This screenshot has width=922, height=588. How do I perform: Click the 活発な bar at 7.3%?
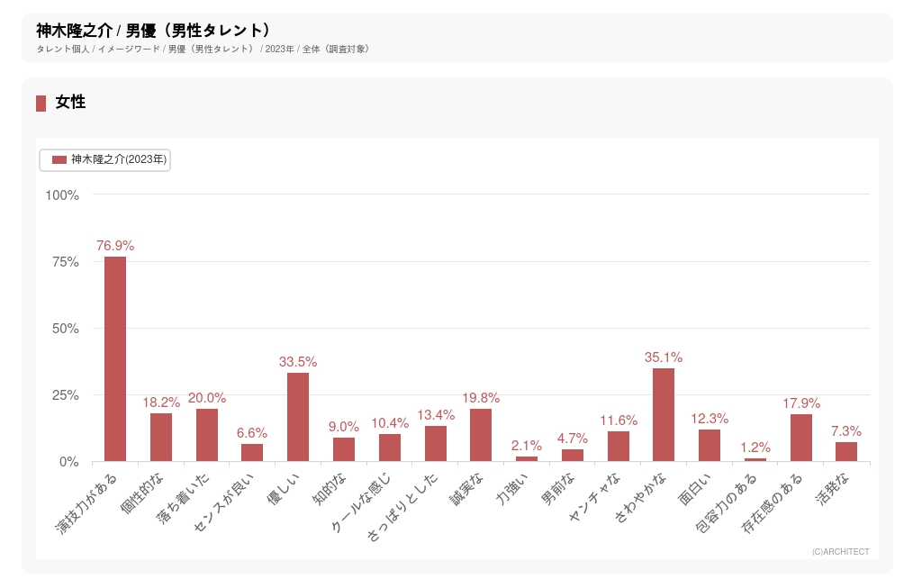point(846,452)
